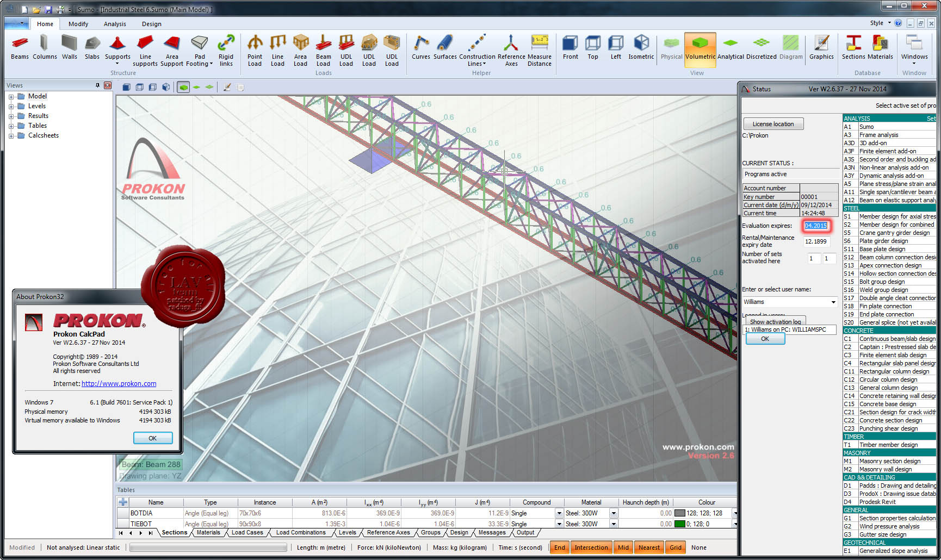Viewport: 941px width, 560px height.
Task: Apply an Area Load
Action: (300, 50)
